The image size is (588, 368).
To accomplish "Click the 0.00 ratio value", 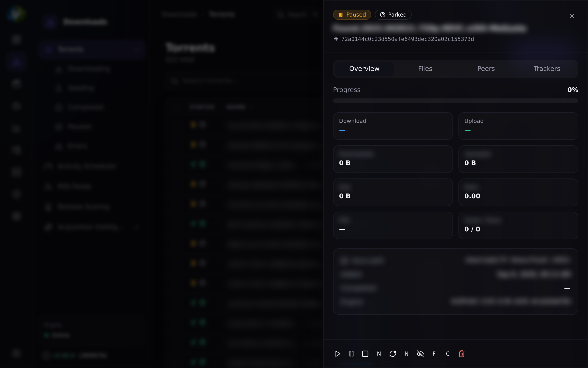I will pos(472,196).
